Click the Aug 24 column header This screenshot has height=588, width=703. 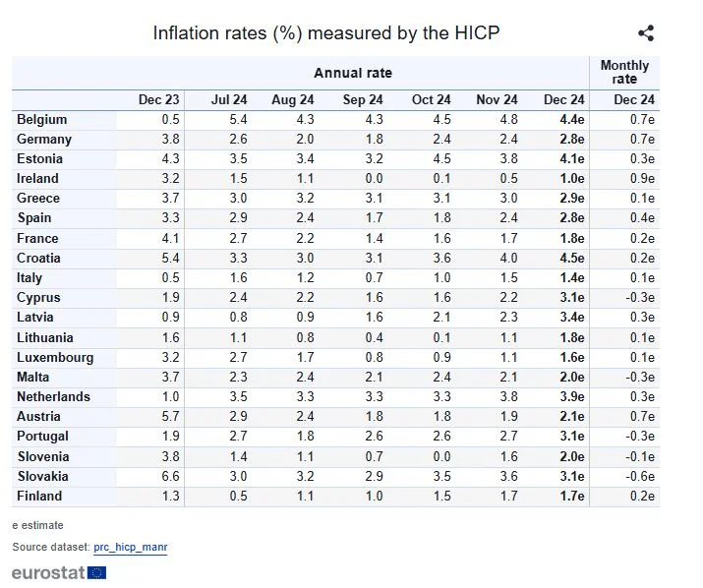click(x=292, y=100)
